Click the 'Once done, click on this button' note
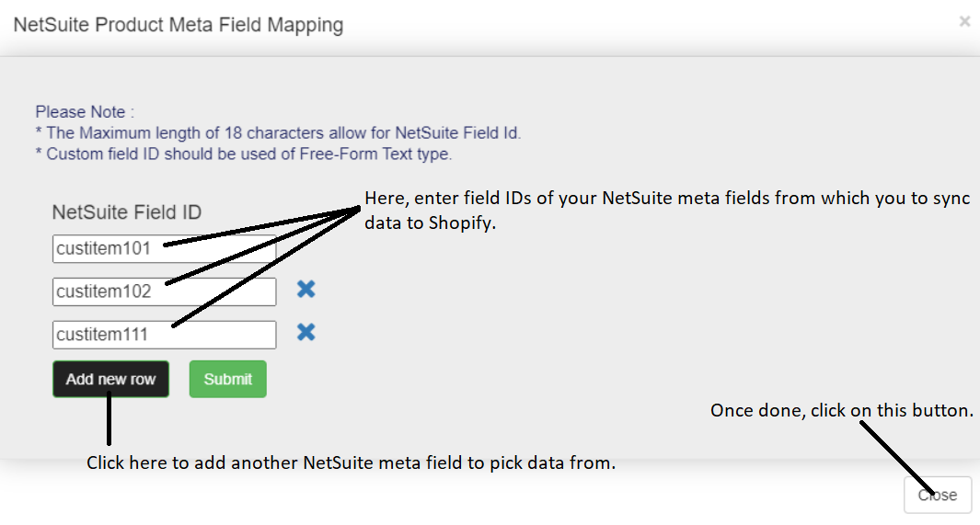 [841, 411]
